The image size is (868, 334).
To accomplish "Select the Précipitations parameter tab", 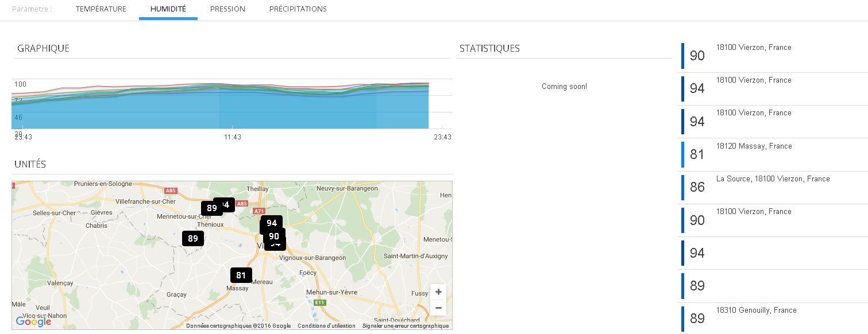I will [x=298, y=9].
